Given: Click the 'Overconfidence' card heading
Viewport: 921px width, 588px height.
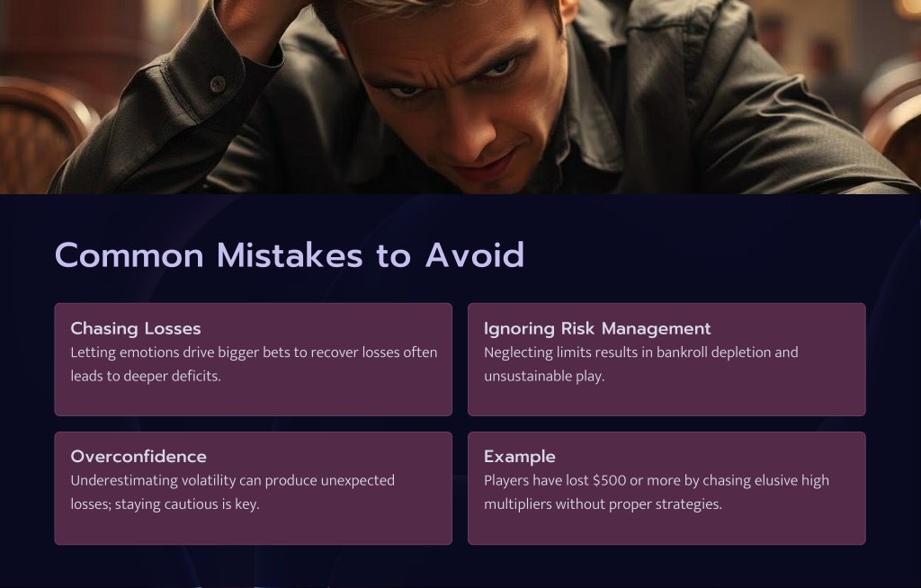Looking at the screenshot, I should click(x=139, y=457).
